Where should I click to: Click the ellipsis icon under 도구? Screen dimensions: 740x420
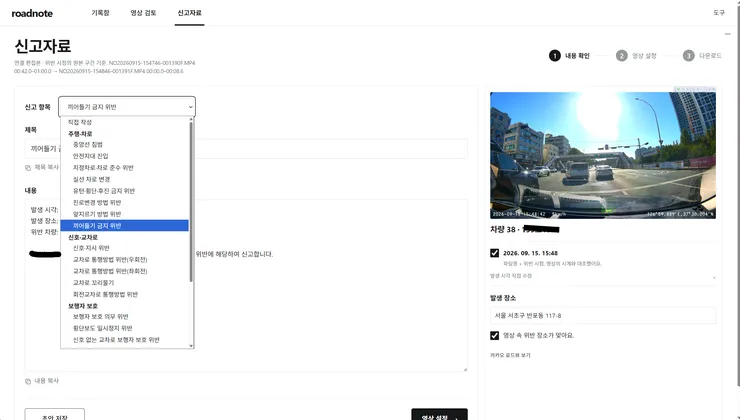coord(727,34)
